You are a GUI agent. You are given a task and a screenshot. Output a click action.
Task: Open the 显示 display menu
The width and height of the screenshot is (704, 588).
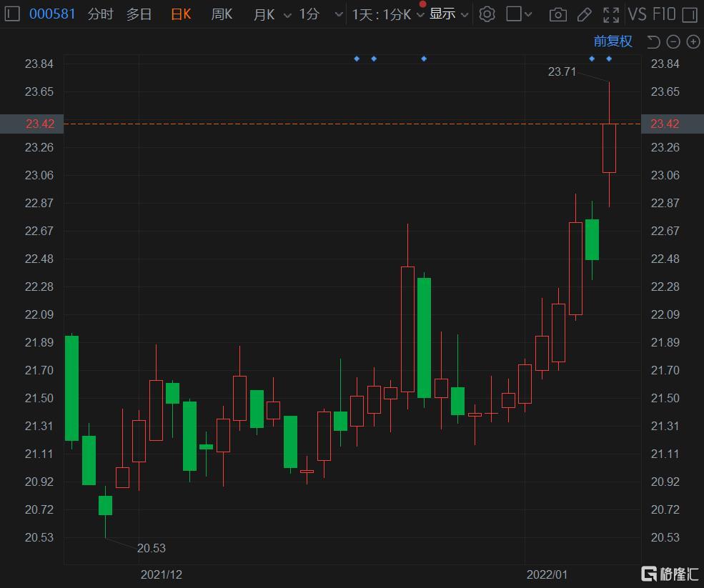pos(442,14)
